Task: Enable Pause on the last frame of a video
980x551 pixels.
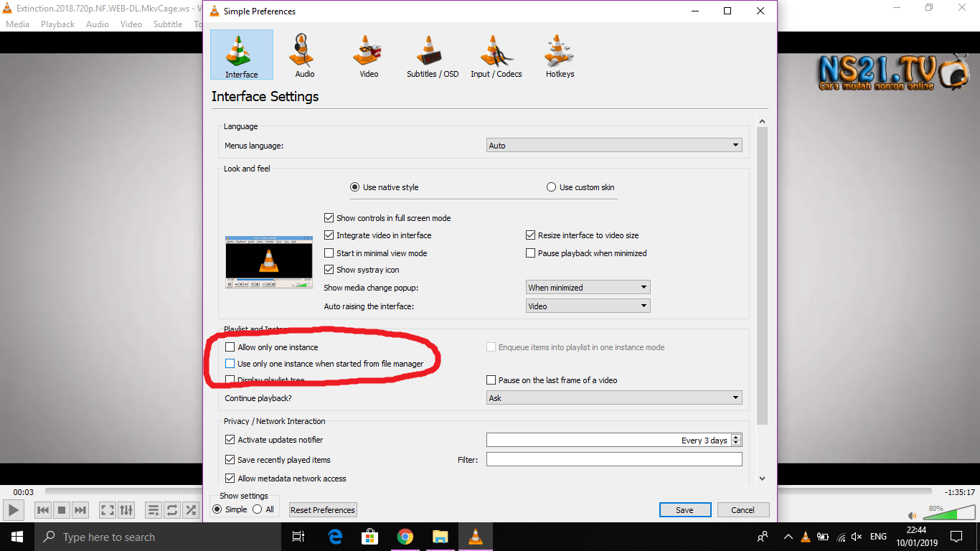Action: (x=491, y=380)
